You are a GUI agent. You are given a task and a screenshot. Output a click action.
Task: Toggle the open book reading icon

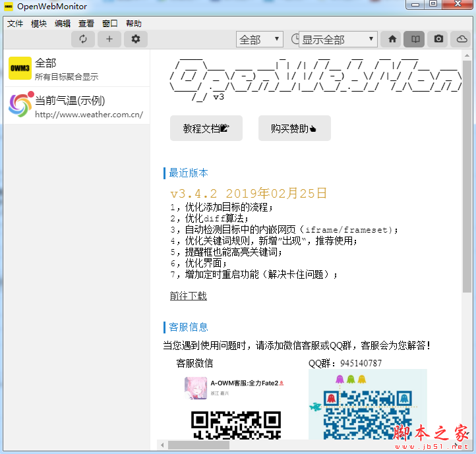415,39
